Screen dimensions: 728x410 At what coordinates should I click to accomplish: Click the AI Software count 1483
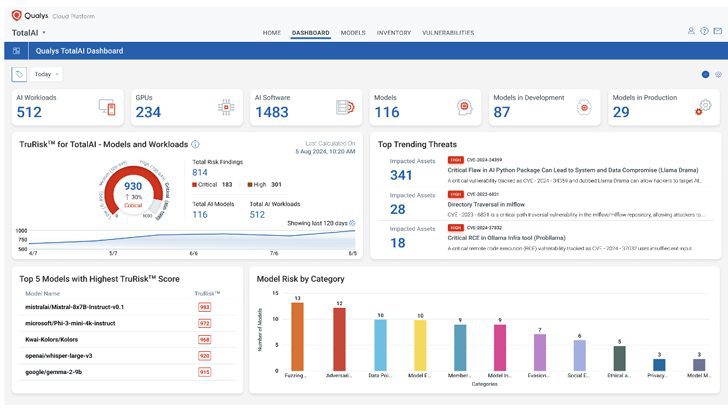coord(272,112)
